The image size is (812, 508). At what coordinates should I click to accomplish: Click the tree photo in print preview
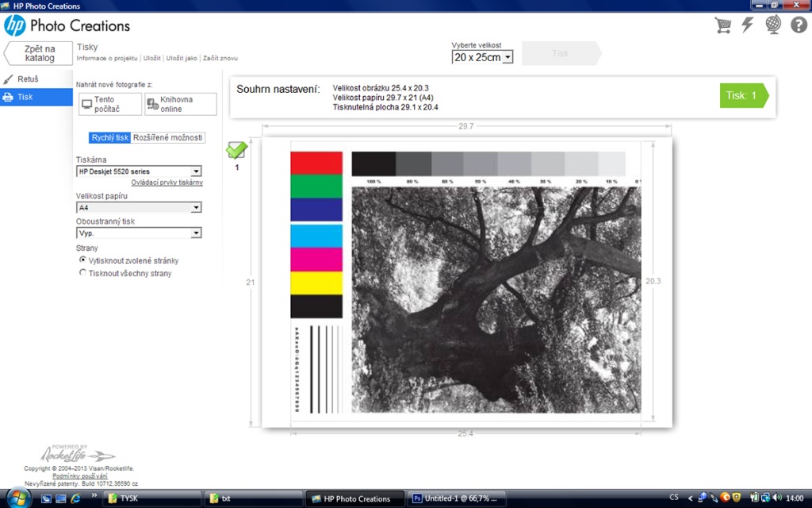496,299
